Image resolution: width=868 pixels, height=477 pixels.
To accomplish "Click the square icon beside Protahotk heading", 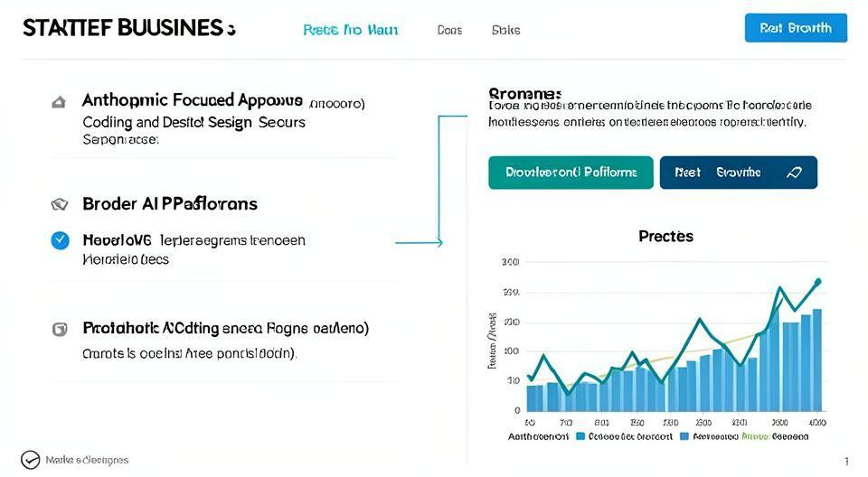I will coord(61,330).
